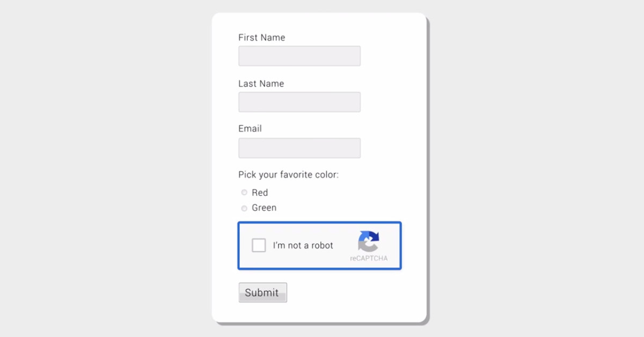Viewport: 644px width, 337px height.
Task: Select the Red radio button
Action: click(244, 193)
